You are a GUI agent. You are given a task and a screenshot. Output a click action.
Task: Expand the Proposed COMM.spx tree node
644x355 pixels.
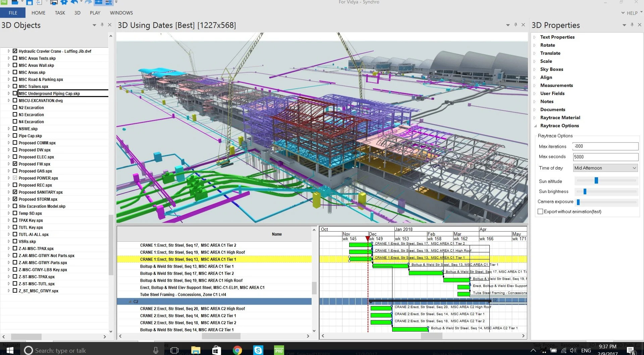[9, 143]
